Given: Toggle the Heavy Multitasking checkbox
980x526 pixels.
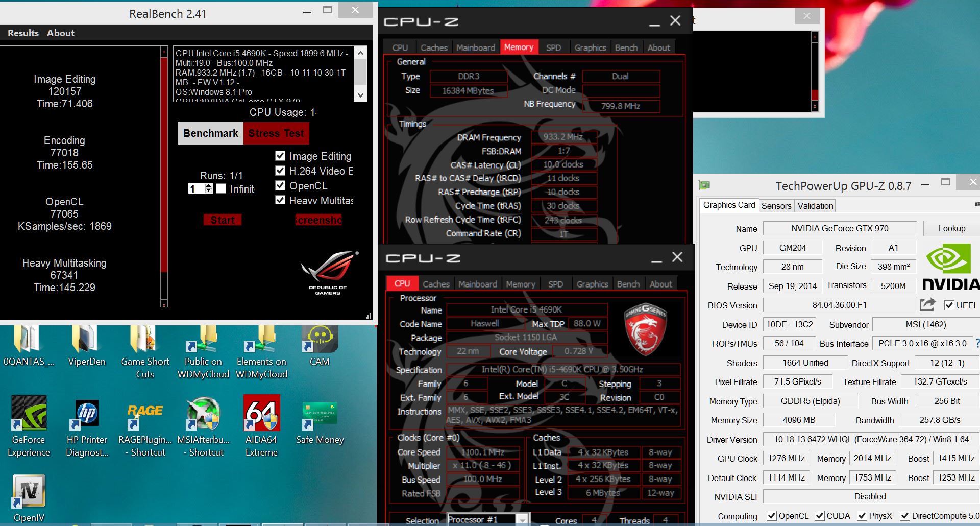Looking at the screenshot, I should click(x=280, y=200).
